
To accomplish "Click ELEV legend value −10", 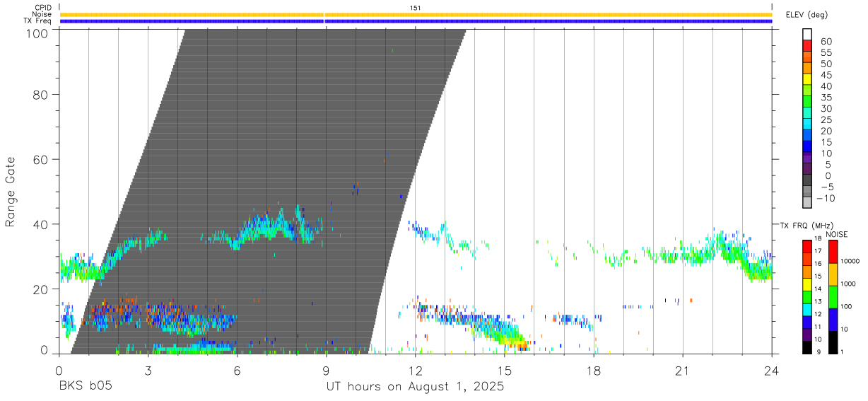I will click(x=827, y=198).
